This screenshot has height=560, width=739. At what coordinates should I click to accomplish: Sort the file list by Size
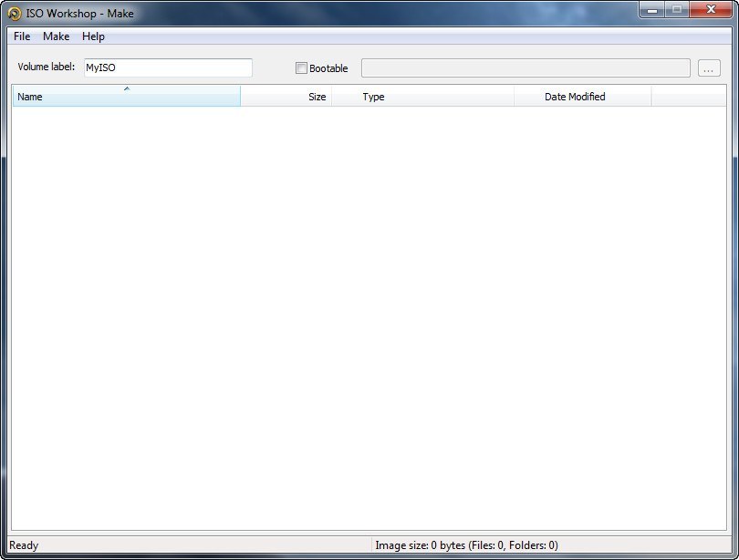pos(315,97)
